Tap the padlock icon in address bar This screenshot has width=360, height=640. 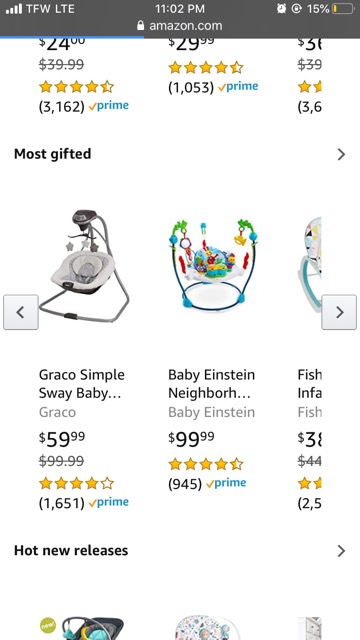point(140,26)
